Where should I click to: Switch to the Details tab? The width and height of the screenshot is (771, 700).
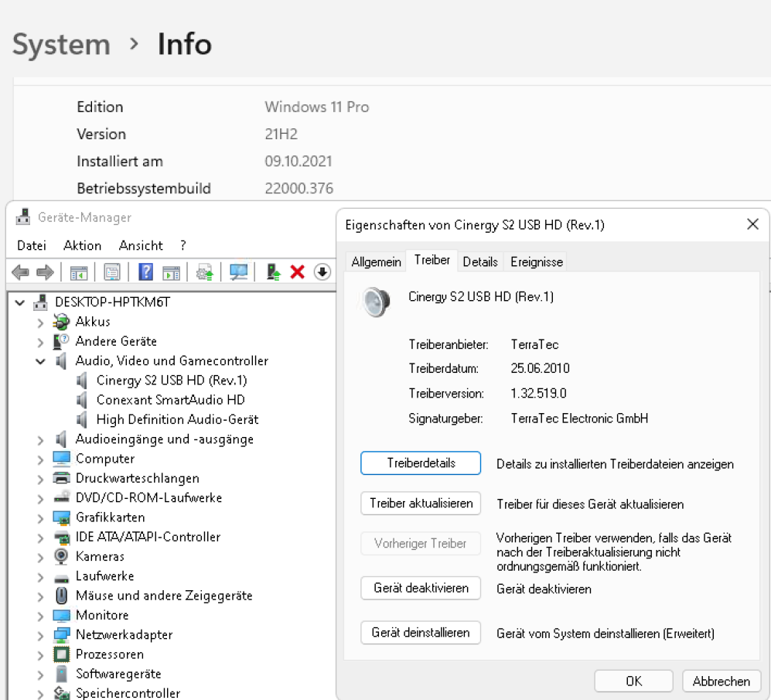479,261
